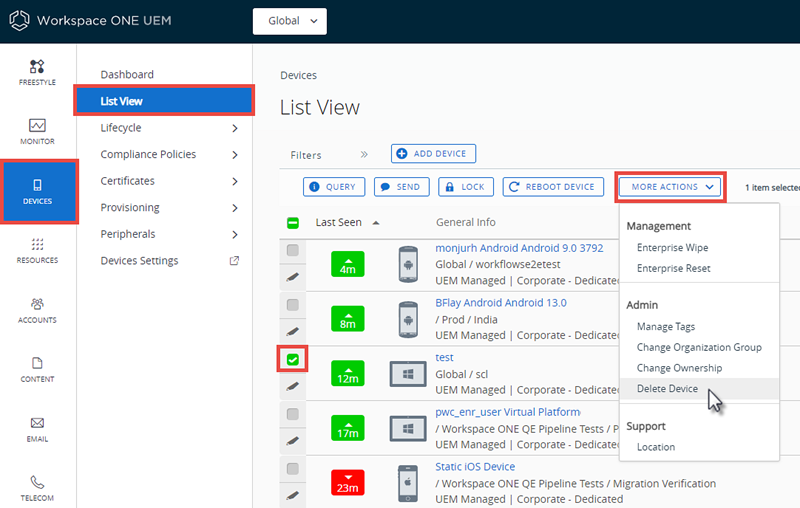Viewport: 800px width, 508px height.
Task: Click the Lock button
Action: coord(466,187)
